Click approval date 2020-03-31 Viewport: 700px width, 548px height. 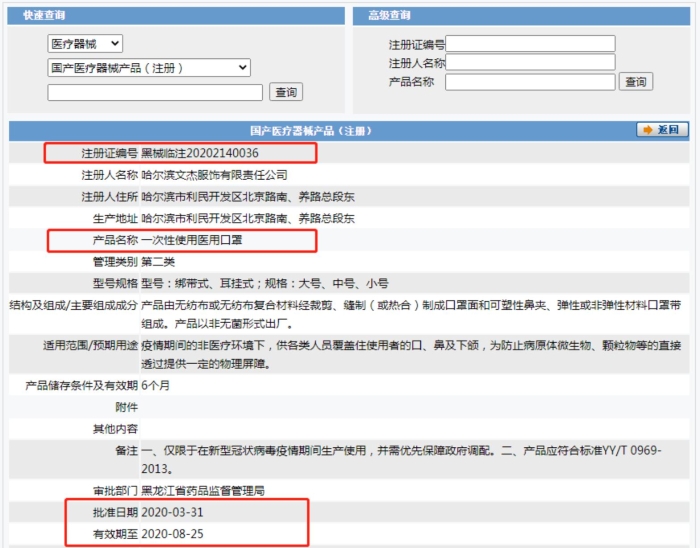pos(172,512)
